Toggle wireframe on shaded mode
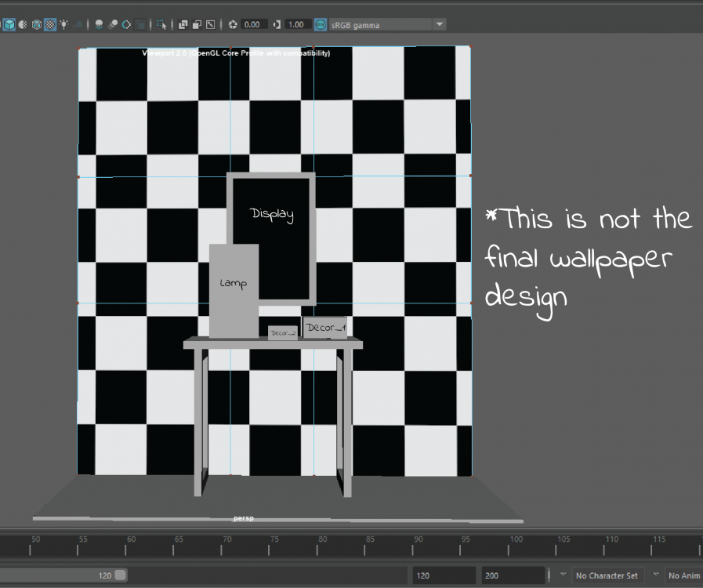The image size is (703, 588). (37, 24)
